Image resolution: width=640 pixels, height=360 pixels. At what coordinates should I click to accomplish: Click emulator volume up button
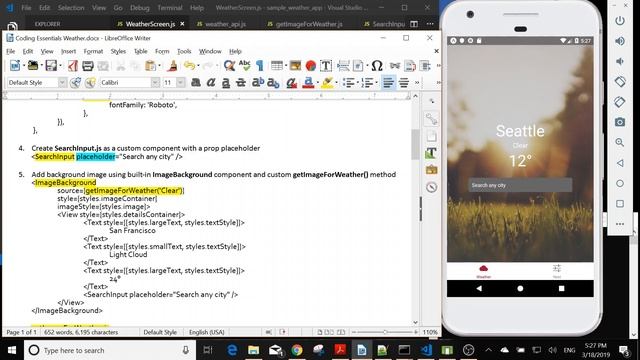tap(620, 41)
